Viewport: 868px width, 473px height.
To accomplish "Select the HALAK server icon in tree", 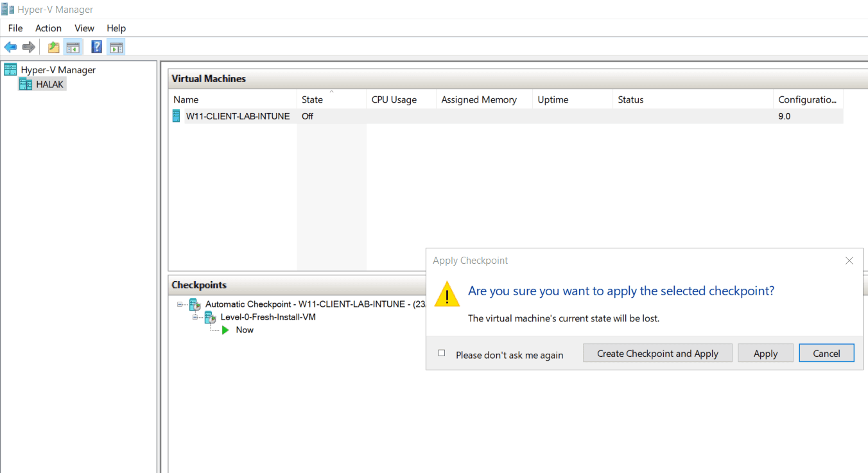I will click(x=26, y=84).
